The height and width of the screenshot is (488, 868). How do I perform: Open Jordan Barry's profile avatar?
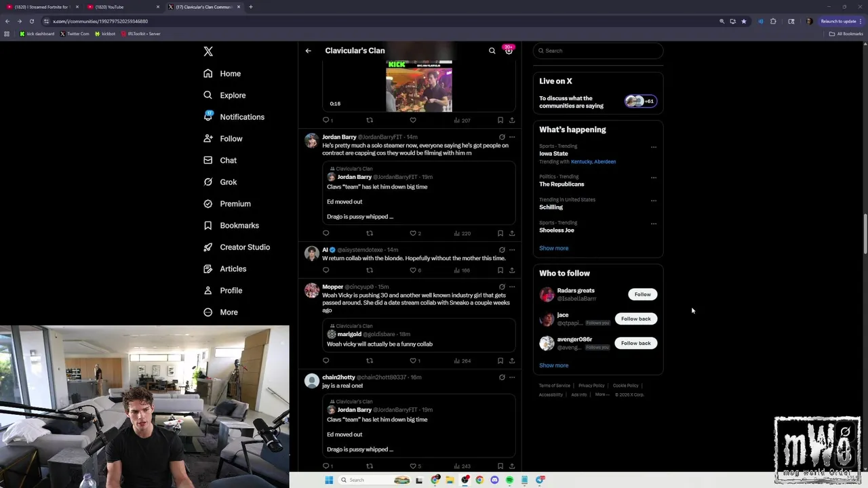tap(311, 141)
